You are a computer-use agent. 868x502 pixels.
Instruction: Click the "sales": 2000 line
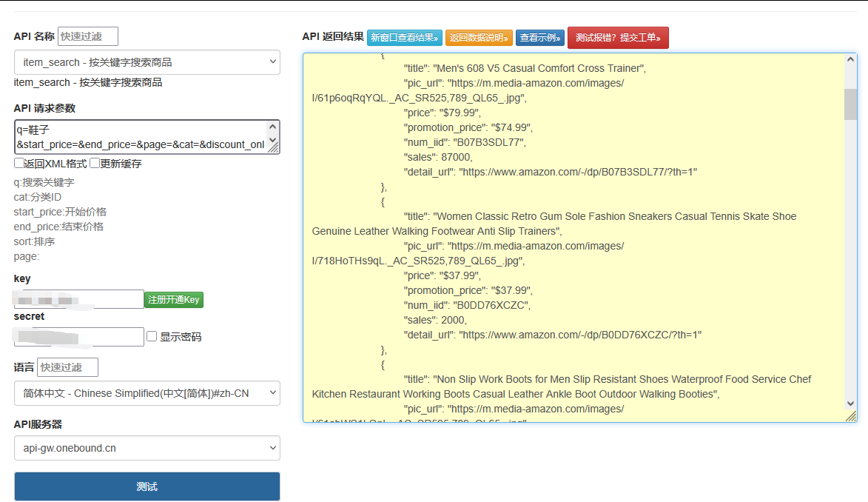pos(435,320)
